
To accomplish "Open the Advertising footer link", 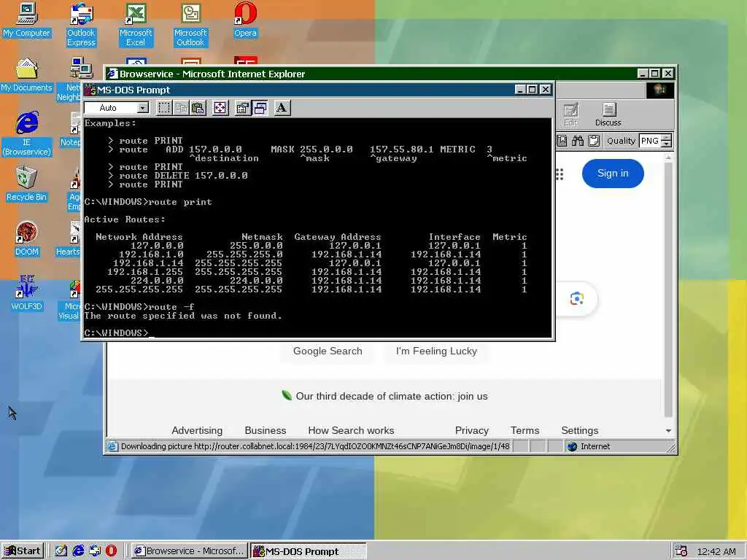I will tap(197, 430).
